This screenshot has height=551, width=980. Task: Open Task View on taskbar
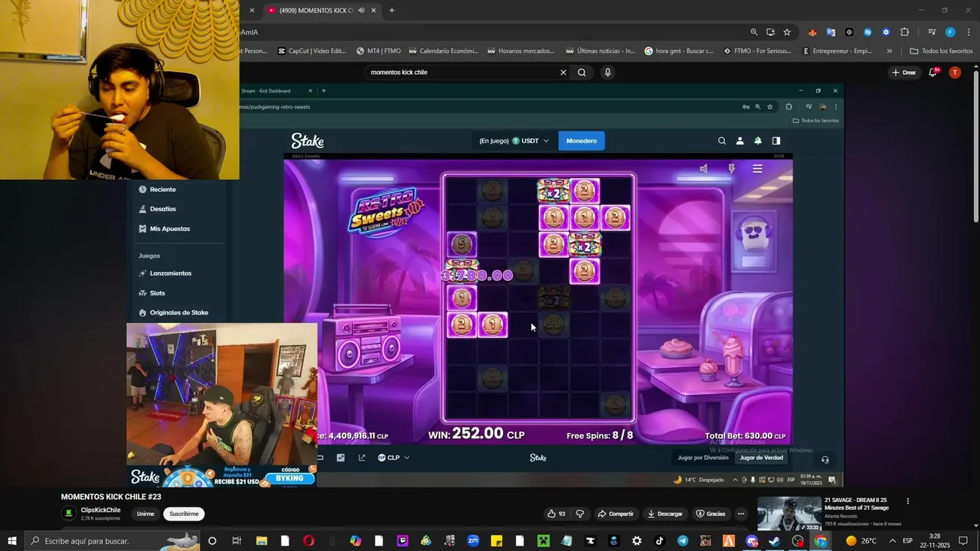pos(237,541)
